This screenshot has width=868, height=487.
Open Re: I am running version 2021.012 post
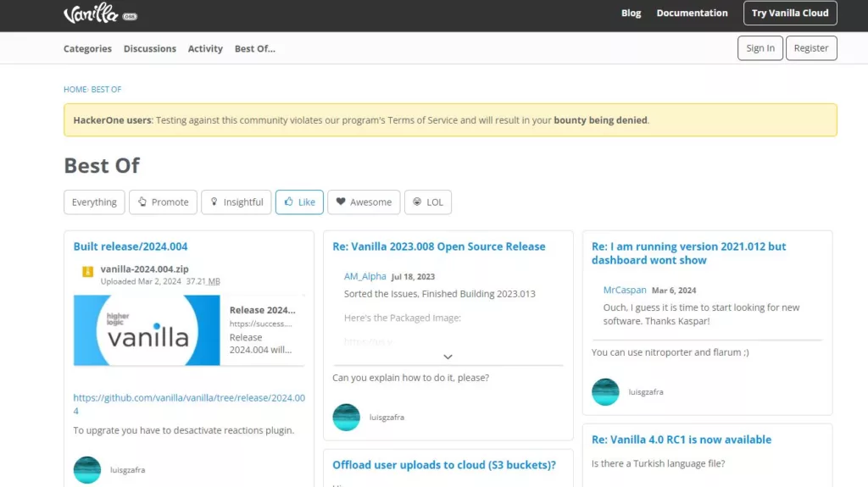click(688, 253)
